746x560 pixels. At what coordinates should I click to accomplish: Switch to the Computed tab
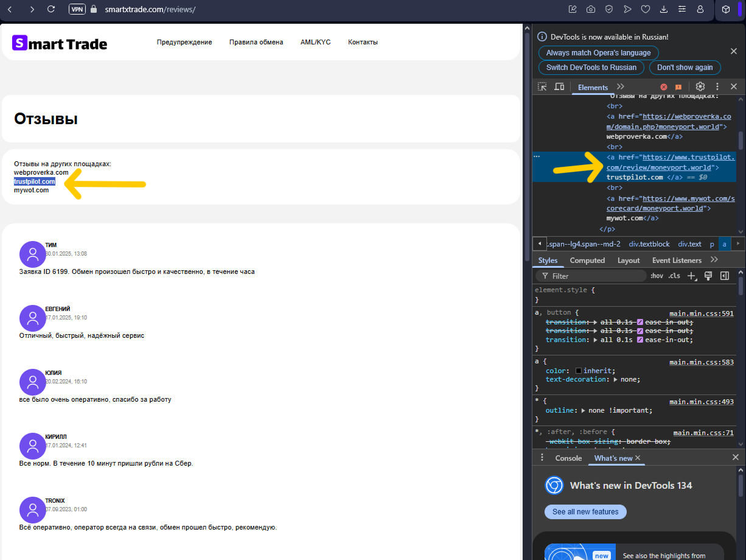tap(587, 261)
